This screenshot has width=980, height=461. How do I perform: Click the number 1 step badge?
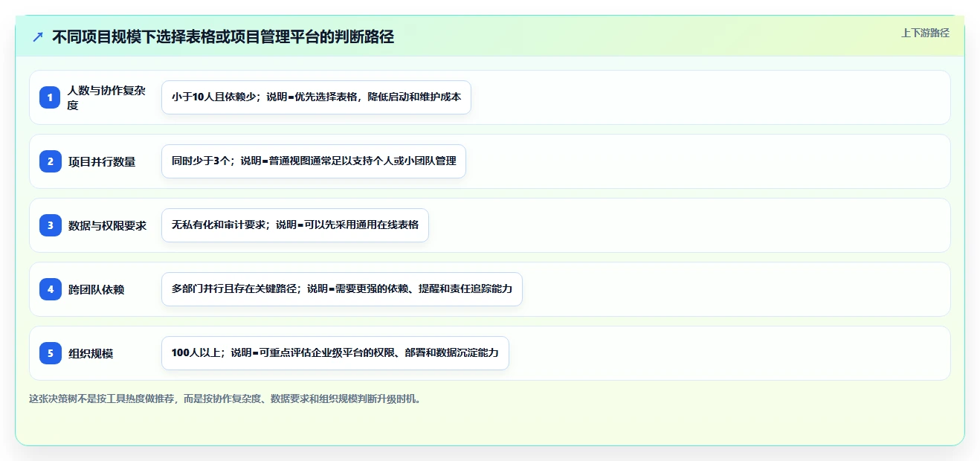[x=51, y=97]
